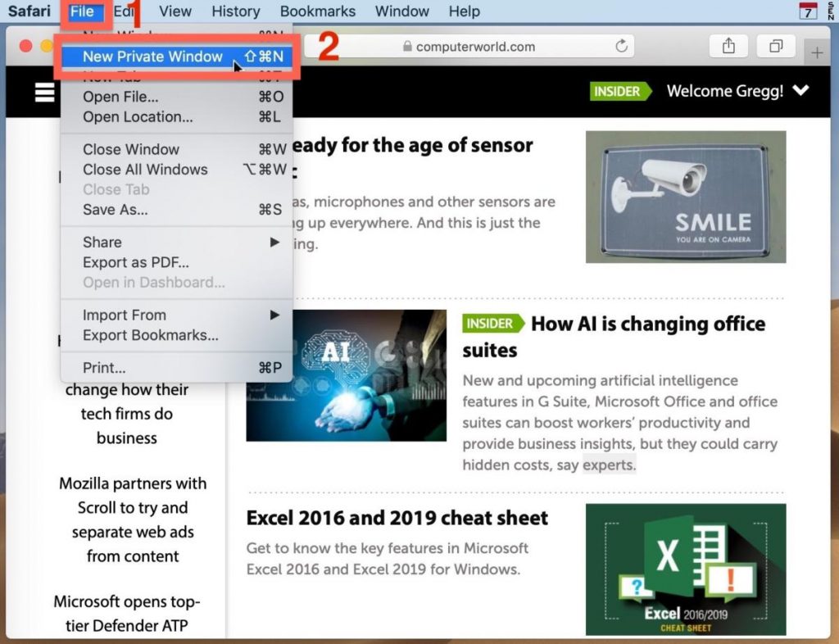The width and height of the screenshot is (839, 644).
Task: Click the INSIDER badge beside the AI headline
Action: click(x=492, y=324)
